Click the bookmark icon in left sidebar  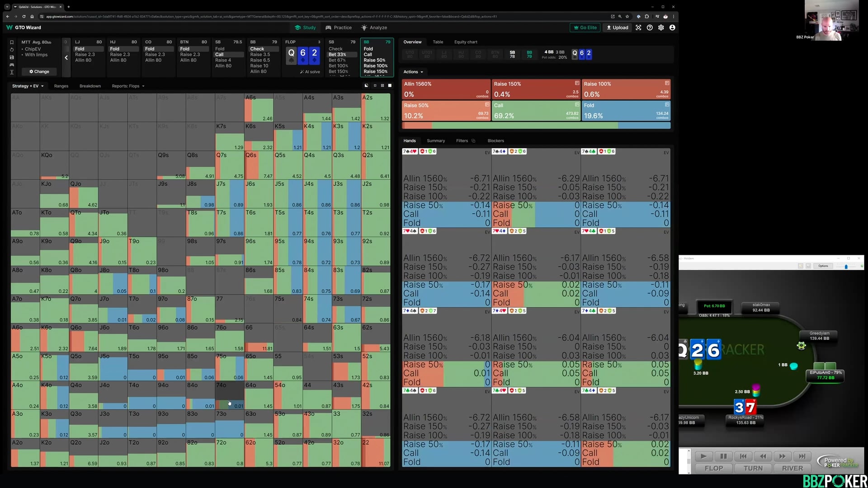tap(12, 42)
